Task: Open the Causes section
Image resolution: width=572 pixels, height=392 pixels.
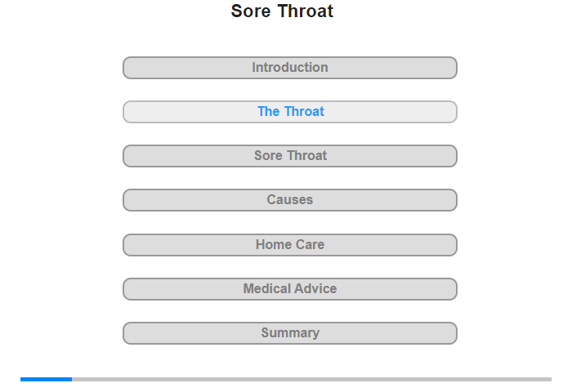Action: [290, 200]
